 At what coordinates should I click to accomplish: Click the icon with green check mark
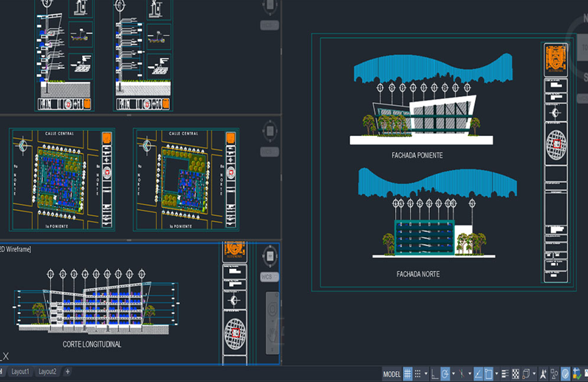click(x=577, y=374)
